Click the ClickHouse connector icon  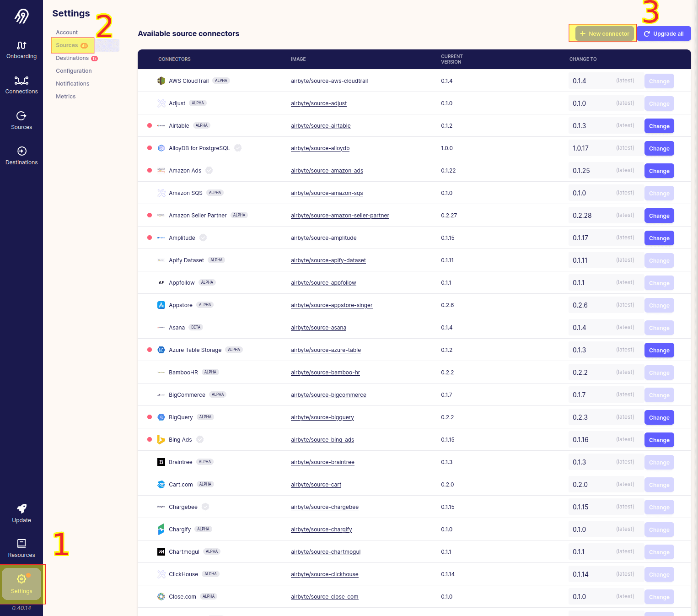click(x=161, y=574)
